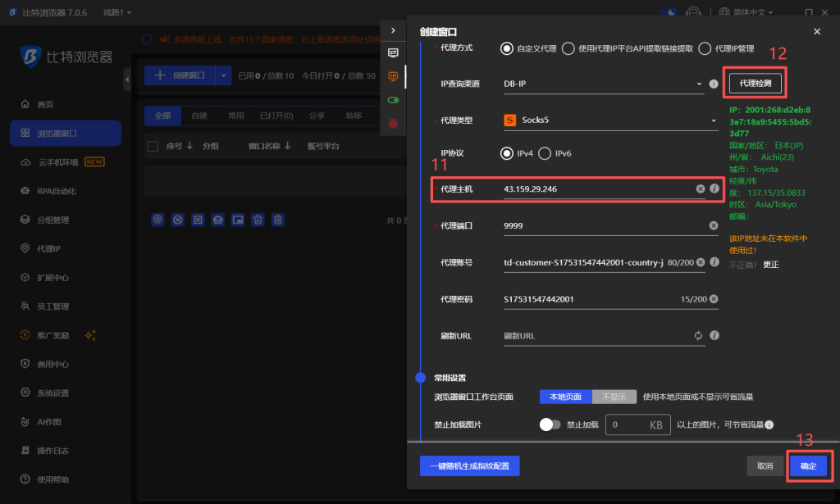Switch to the 已打开(0) tab
The height and width of the screenshot is (504, 840).
click(278, 116)
